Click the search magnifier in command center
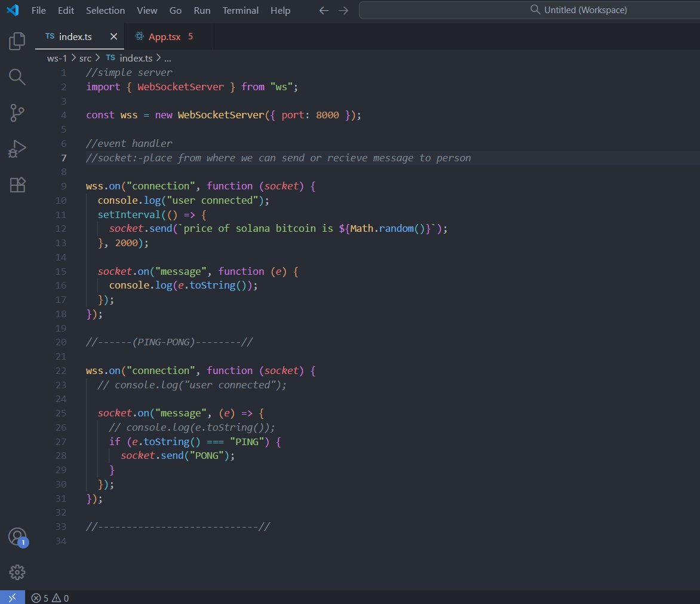The image size is (700, 604). point(535,10)
